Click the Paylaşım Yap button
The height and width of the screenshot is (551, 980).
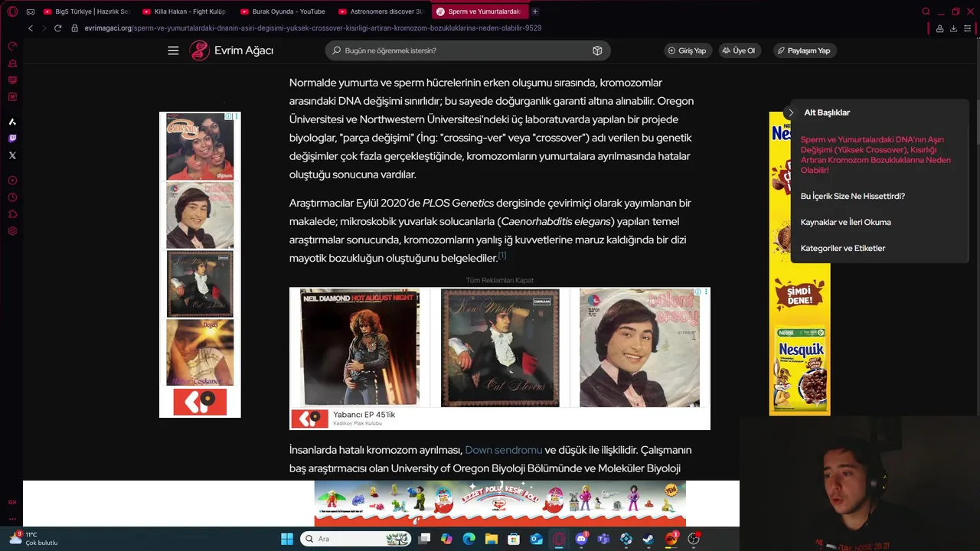coord(803,51)
